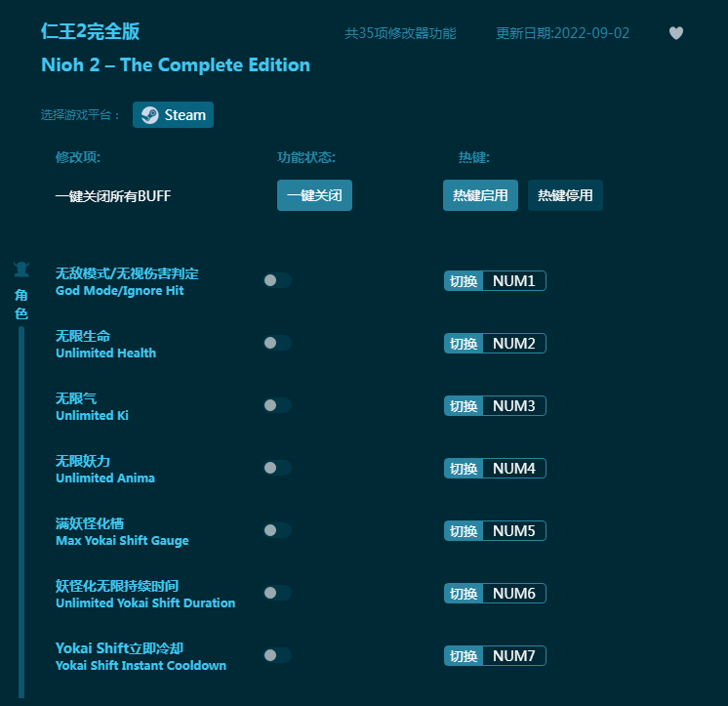Image resolution: width=728 pixels, height=706 pixels.
Task: Toggle Unlimited Yokai Shift Duration
Action: [x=278, y=593]
